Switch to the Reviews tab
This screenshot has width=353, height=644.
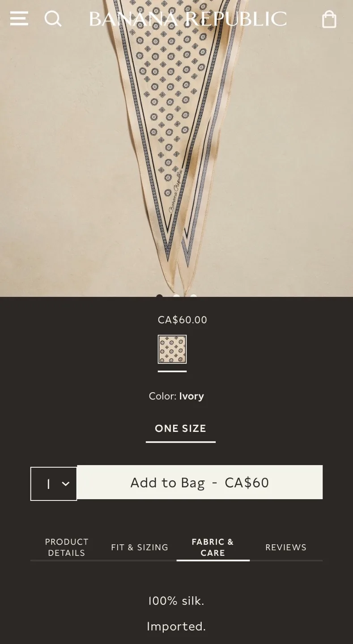click(x=286, y=547)
